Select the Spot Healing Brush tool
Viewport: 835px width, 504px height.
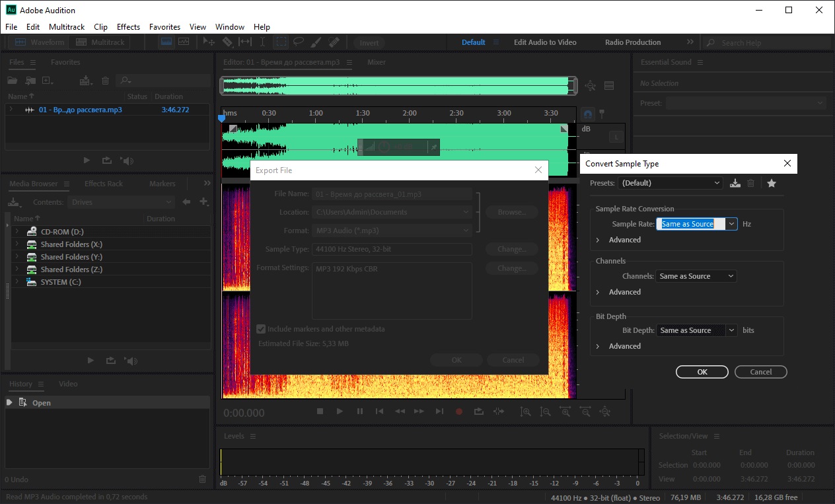[334, 42]
